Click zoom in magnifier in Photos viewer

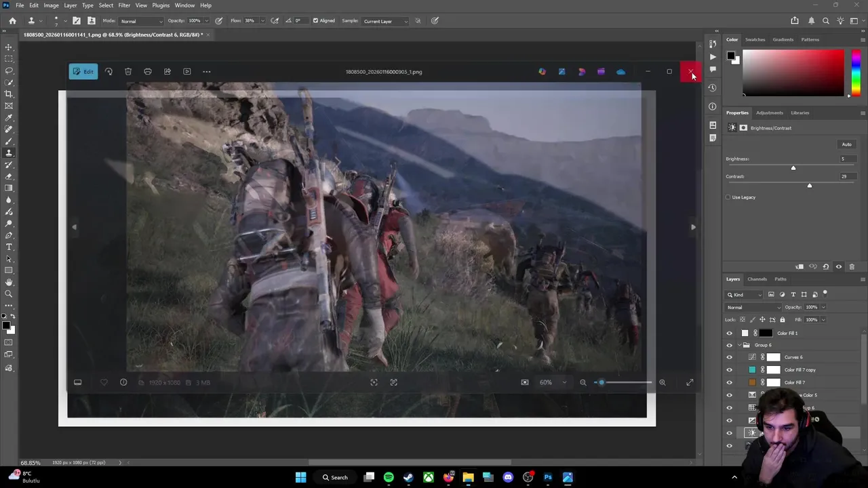[x=662, y=382]
